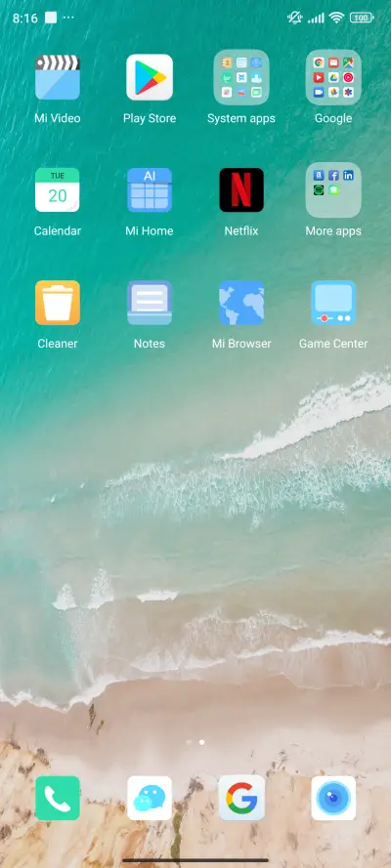Tap the "Google" folder label
Viewport: 391px width, 868px height.
click(x=333, y=118)
